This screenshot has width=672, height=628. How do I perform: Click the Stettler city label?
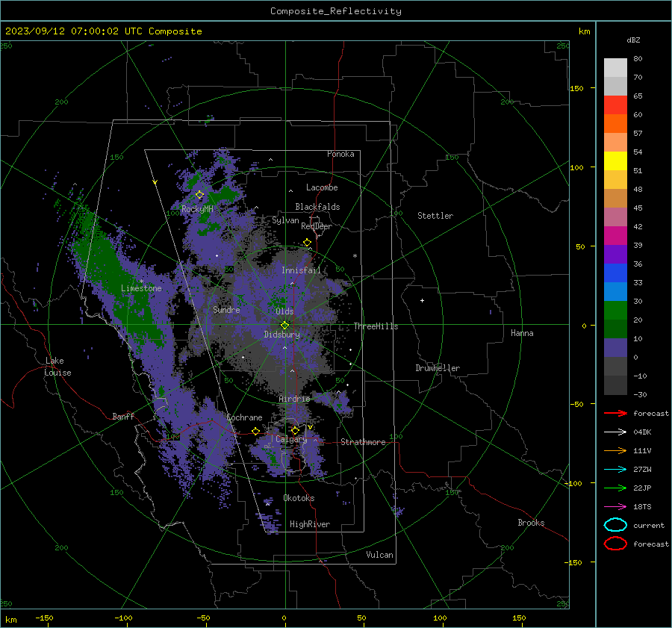(435, 216)
